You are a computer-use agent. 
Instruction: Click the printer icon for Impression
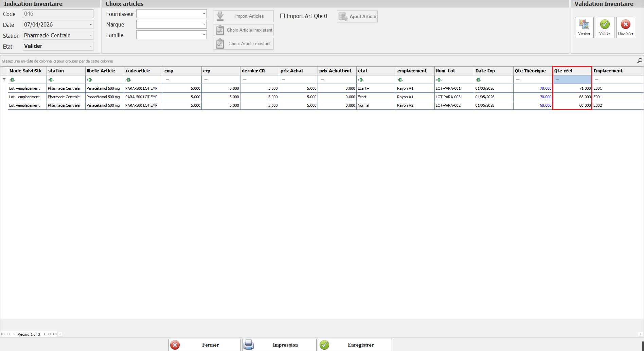(249, 345)
